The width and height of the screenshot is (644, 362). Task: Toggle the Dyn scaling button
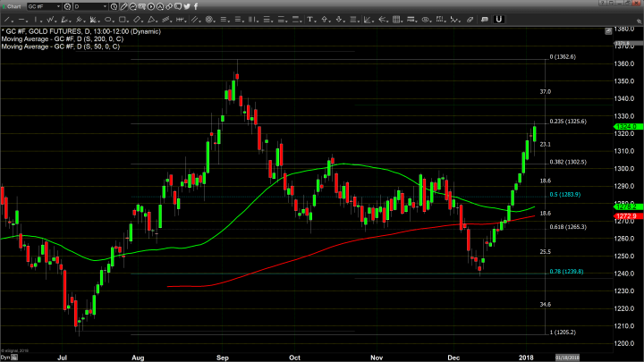pyautogui.click(x=5, y=356)
